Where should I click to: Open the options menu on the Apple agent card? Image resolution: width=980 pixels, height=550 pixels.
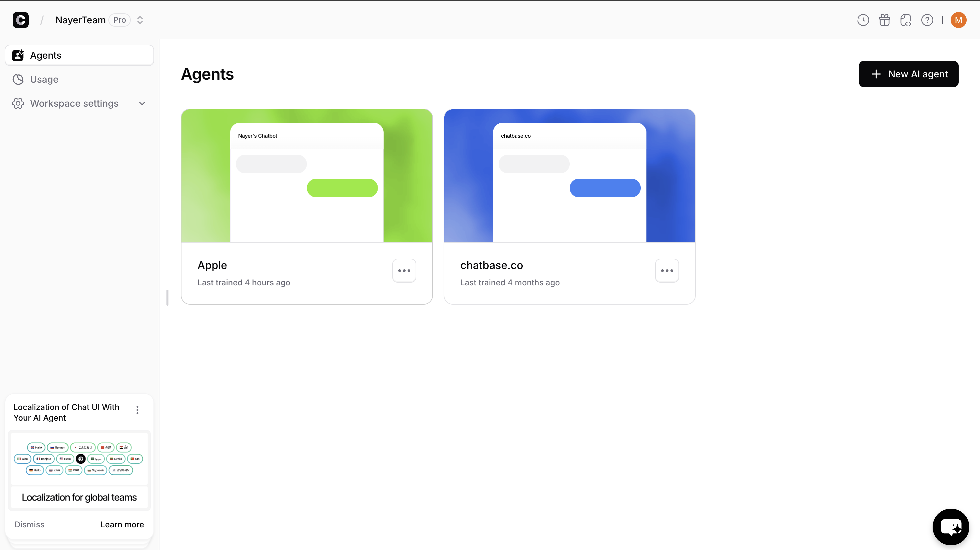click(404, 270)
